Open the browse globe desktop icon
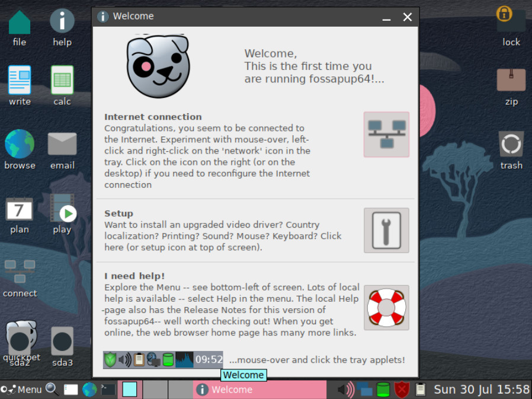 pyautogui.click(x=20, y=144)
